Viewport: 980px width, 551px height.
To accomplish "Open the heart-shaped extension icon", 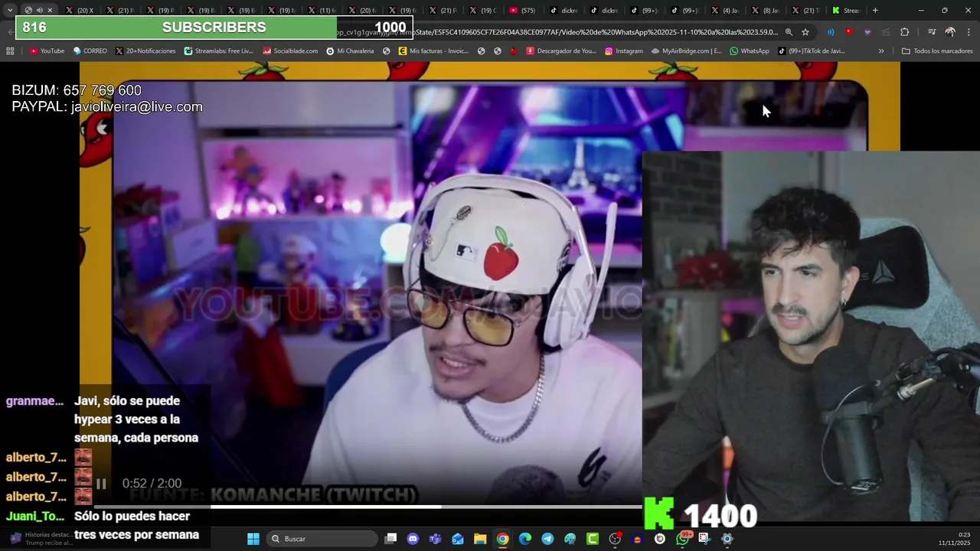I will point(867,32).
